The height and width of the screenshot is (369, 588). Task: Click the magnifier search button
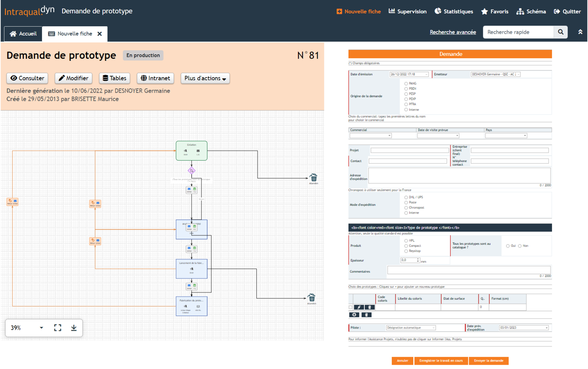coord(561,32)
